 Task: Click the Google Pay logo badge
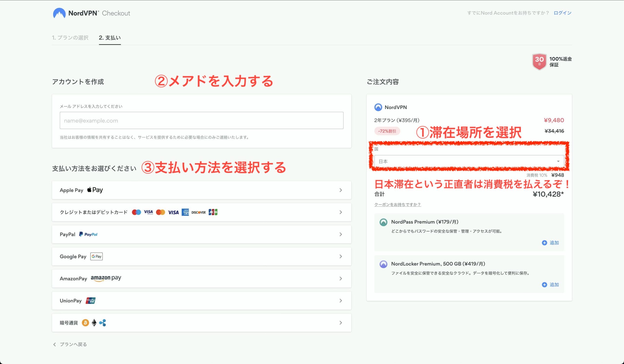click(x=96, y=256)
